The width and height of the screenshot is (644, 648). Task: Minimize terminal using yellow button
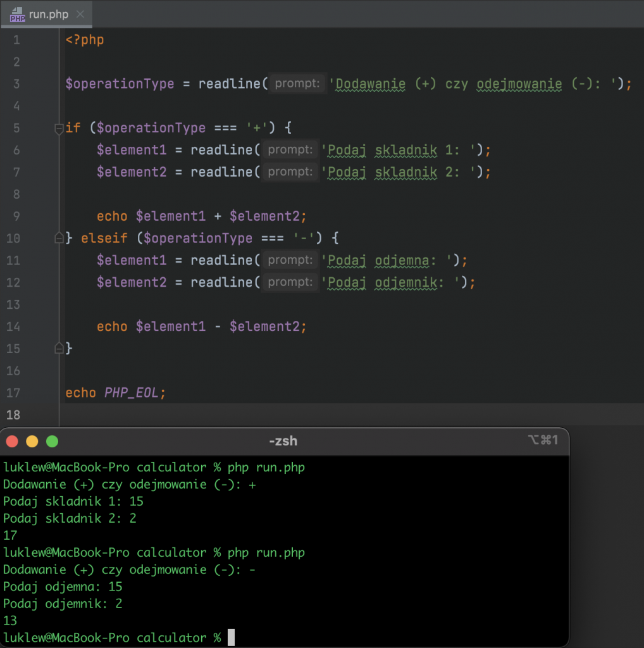pyautogui.click(x=32, y=441)
